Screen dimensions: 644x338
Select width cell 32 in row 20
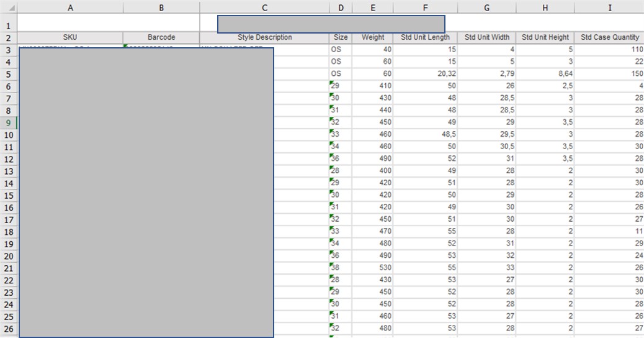(x=486, y=256)
